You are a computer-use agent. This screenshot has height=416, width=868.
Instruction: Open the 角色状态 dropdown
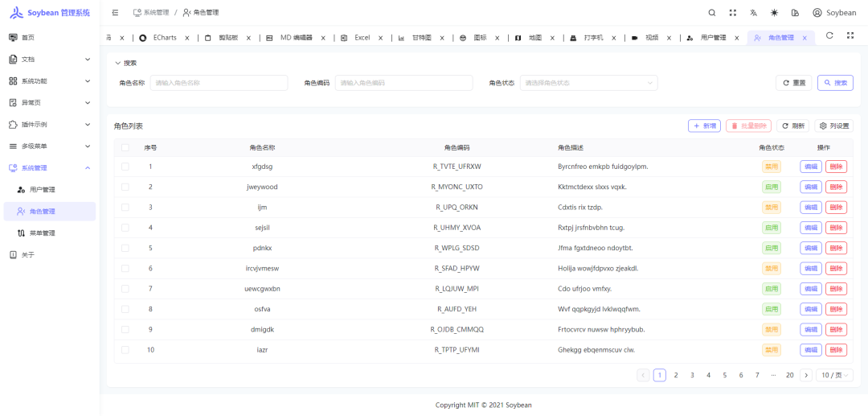pos(588,83)
